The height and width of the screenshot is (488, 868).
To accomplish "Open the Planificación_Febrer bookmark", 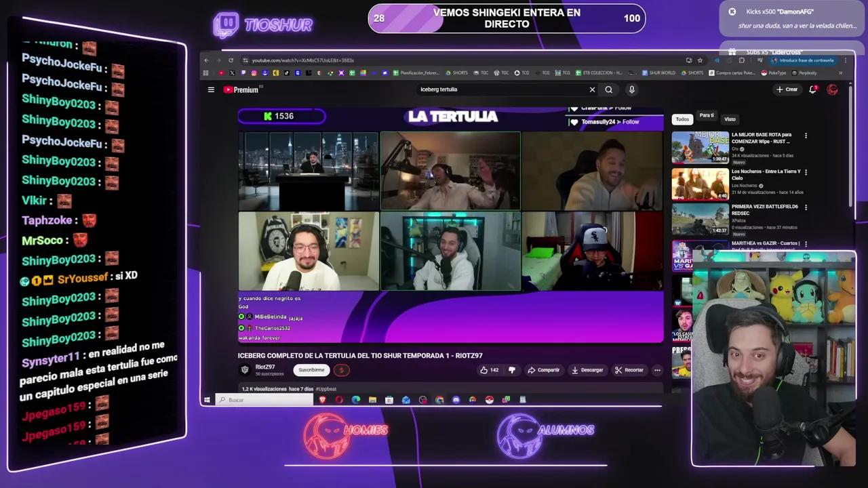I will click(x=416, y=73).
